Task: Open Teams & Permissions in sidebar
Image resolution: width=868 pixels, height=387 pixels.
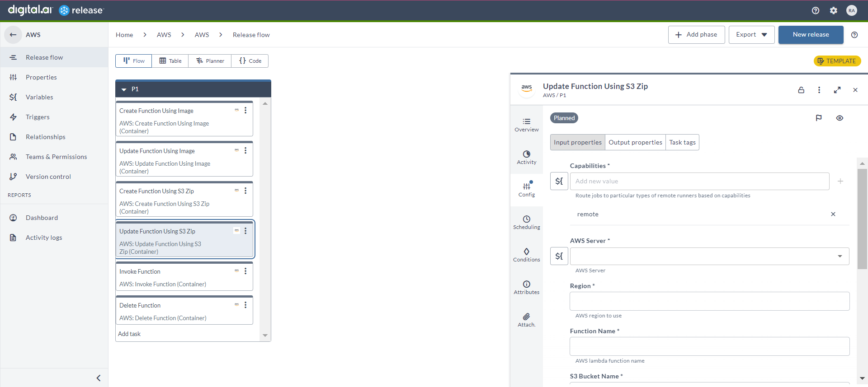Action: (x=54, y=157)
